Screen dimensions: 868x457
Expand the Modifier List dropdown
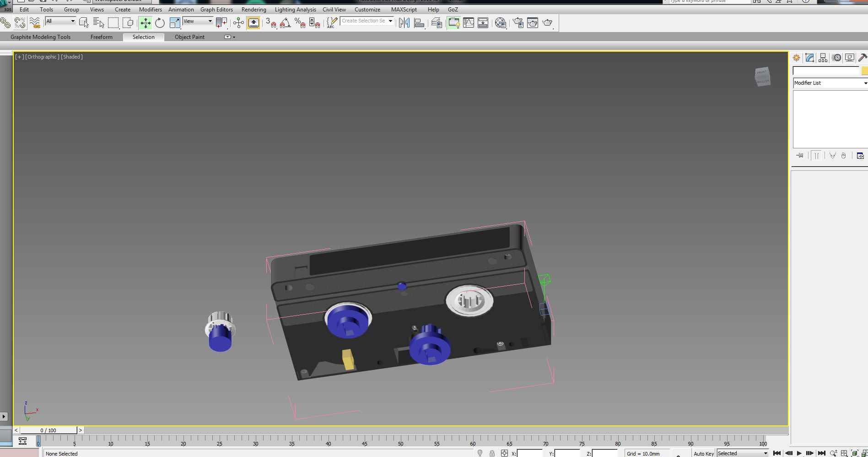coord(830,83)
